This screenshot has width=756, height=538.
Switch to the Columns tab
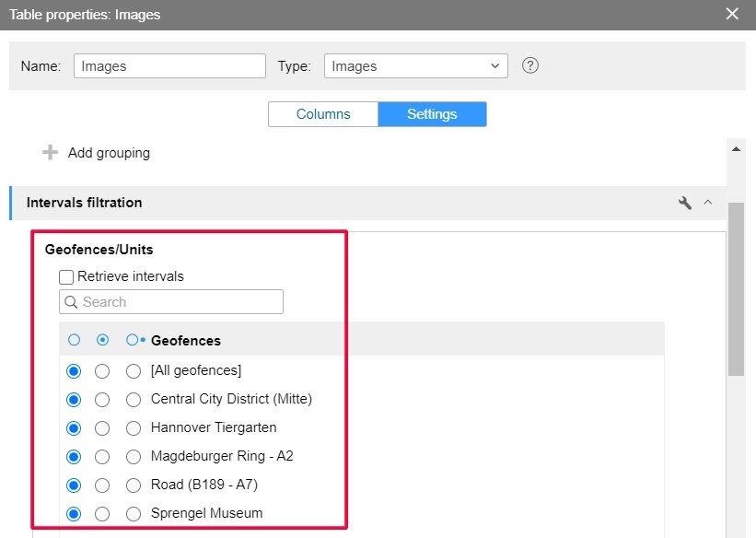323,114
